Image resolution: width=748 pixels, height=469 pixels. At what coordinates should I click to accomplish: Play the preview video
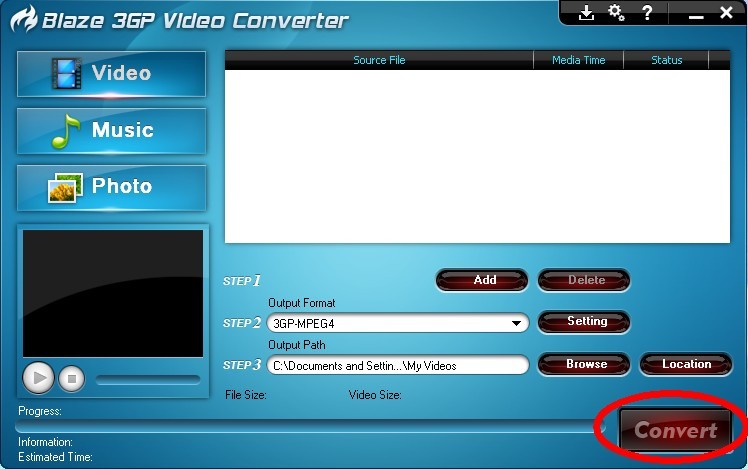38,378
